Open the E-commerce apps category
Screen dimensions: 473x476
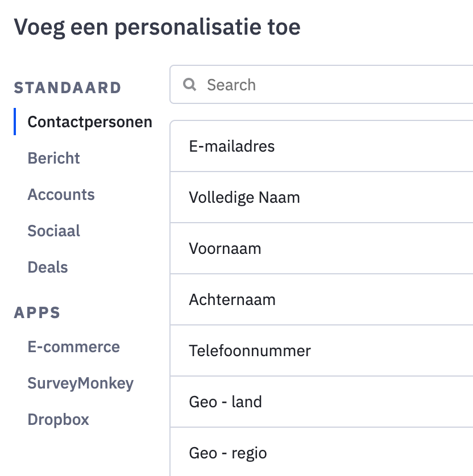tap(74, 347)
